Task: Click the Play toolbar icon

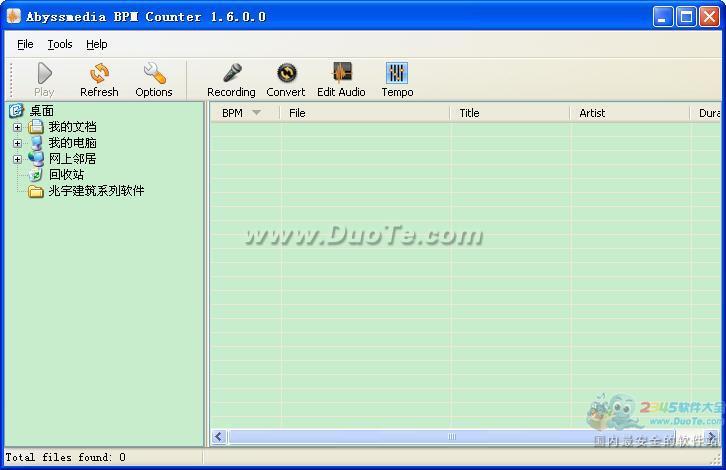Action: coord(44,73)
